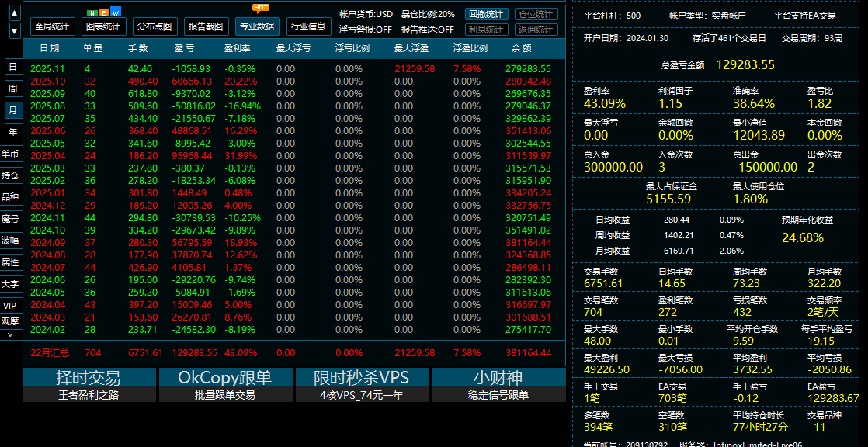Image resolution: width=868 pixels, height=447 pixels.
Task: Open the 大字 sidebar item
Action: click(10, 284)
